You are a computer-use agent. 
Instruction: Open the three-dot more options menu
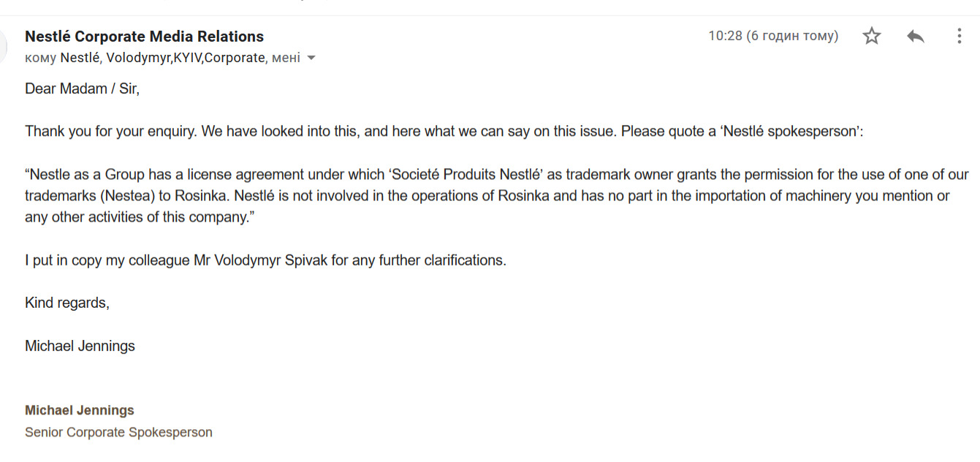pos(959,36)
